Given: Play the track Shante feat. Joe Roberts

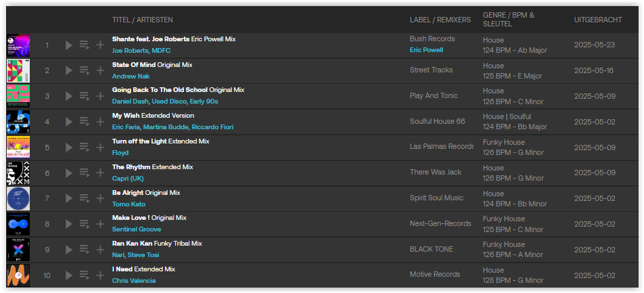Looking at the screenshot, I should tap(68, 45).
